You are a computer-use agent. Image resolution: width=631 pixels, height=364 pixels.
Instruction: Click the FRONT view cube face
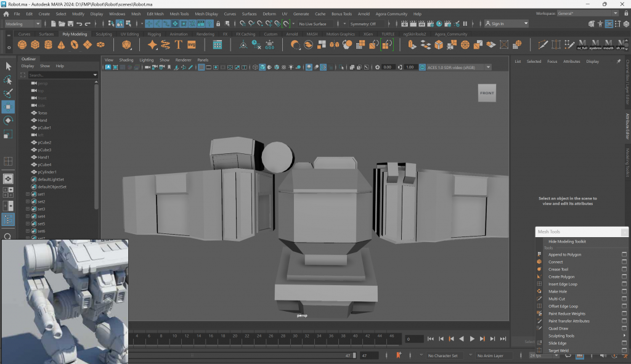tap(487, 93)
